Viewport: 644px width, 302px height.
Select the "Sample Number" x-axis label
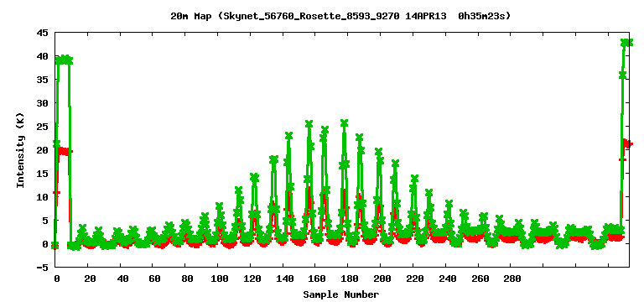(341, 294)
